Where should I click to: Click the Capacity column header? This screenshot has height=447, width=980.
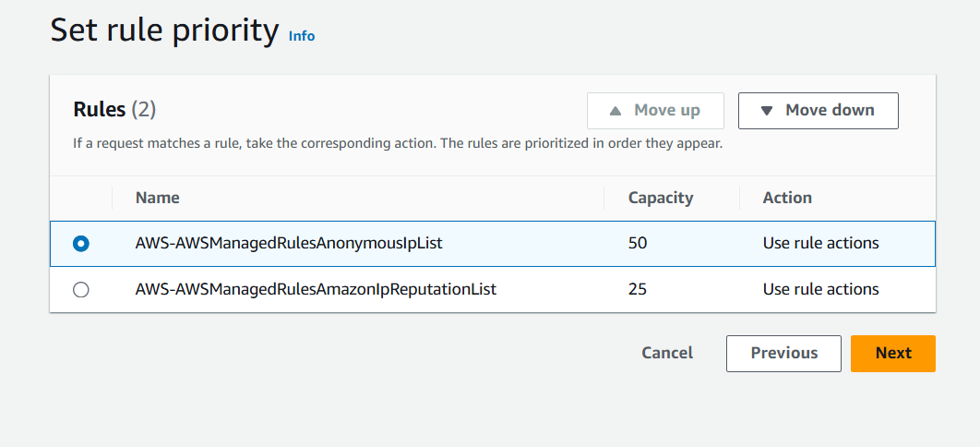(x=661, y=198)
